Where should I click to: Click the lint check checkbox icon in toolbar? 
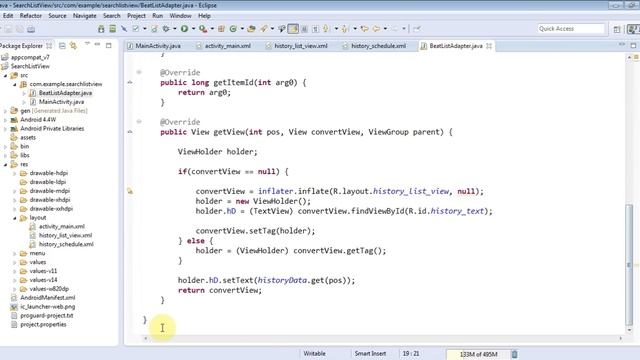136,29
